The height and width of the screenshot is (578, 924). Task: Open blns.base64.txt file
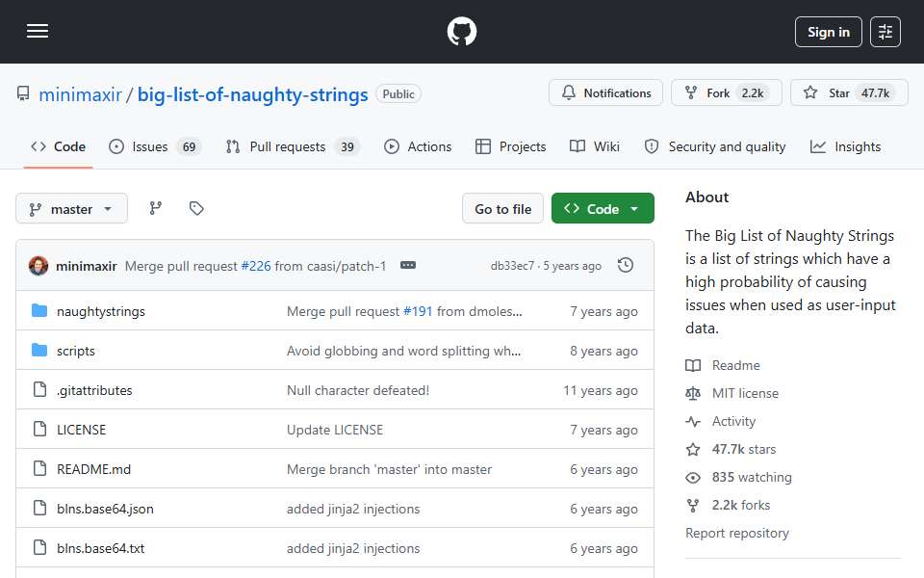coord(100,548)
